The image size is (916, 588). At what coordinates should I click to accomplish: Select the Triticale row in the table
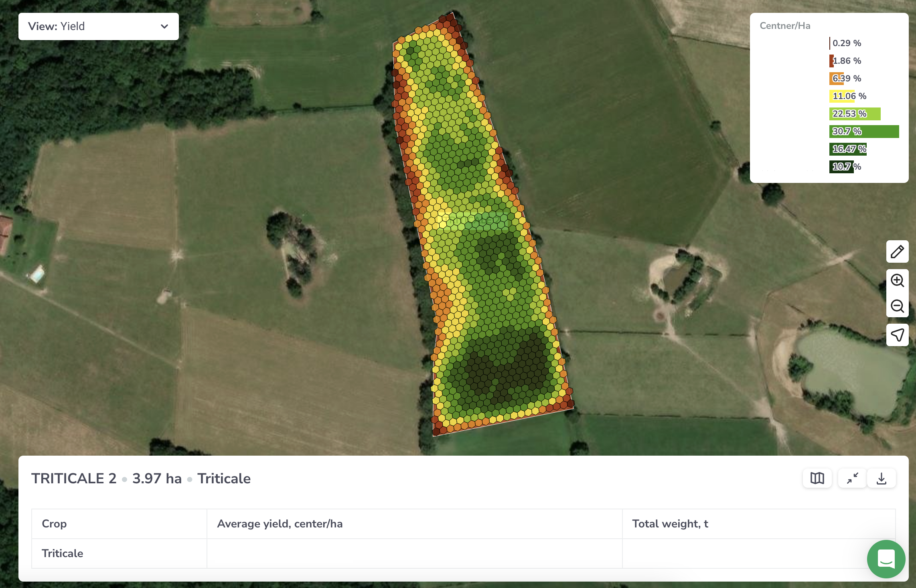[63, 554]
